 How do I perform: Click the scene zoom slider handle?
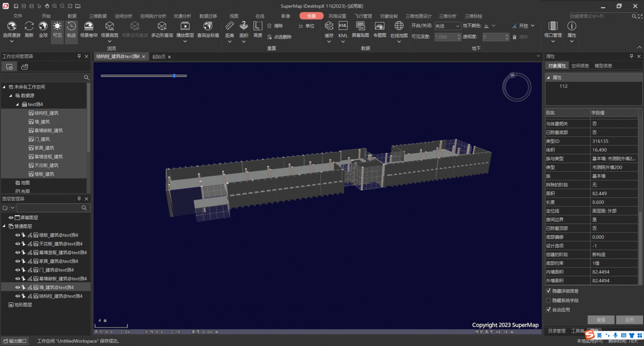[x=174, y=76]
